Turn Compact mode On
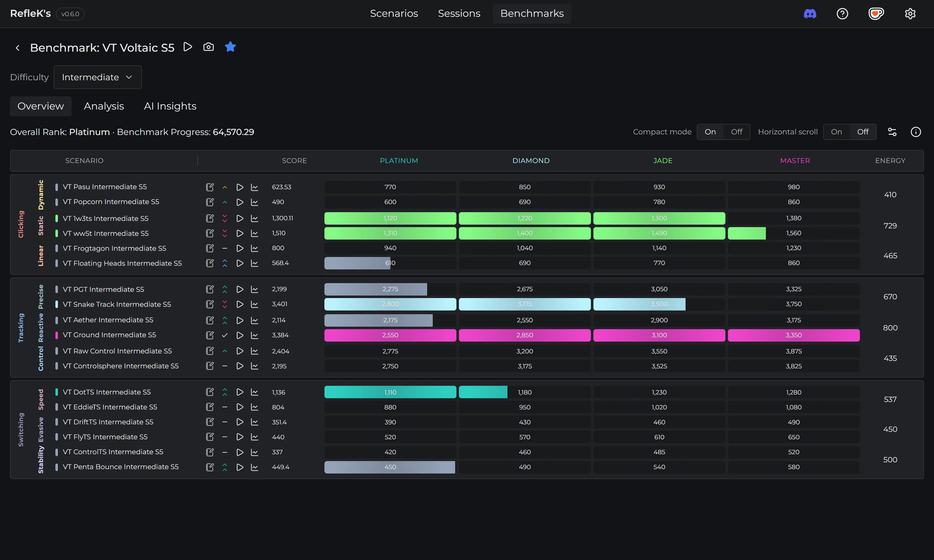Image resolution: width=934 pixels, height=560 pixels. point(710,132)
